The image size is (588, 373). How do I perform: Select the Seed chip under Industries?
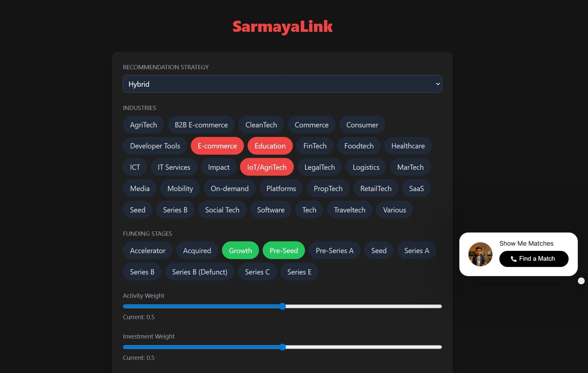138,210
